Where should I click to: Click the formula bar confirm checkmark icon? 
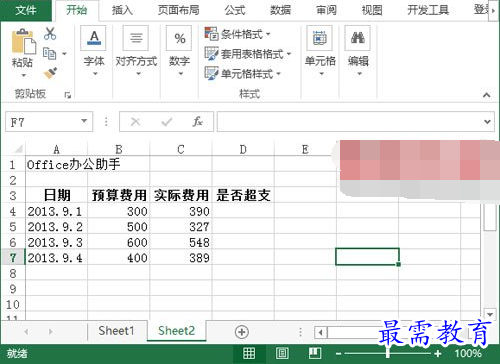(166, 122)
